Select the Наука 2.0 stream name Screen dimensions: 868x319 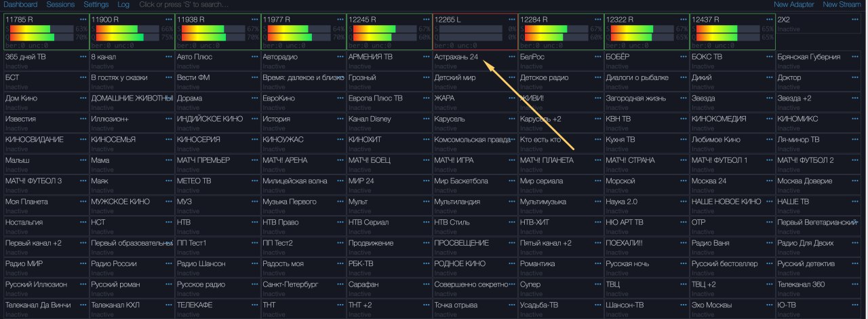pos(622,202)
